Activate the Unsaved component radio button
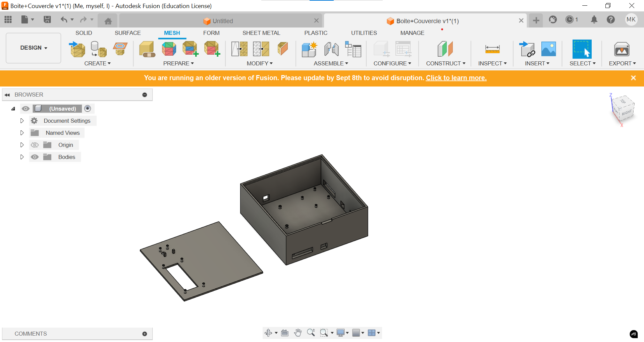 [88, 108]
